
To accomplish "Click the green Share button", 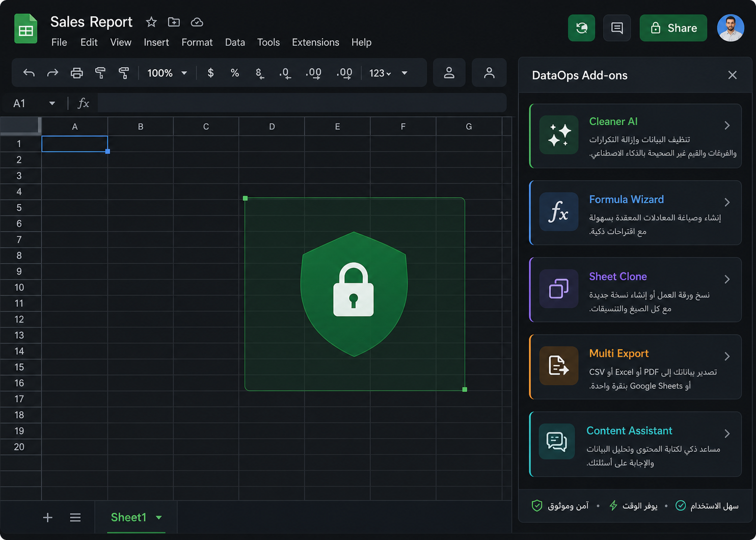I will [673, 28].
